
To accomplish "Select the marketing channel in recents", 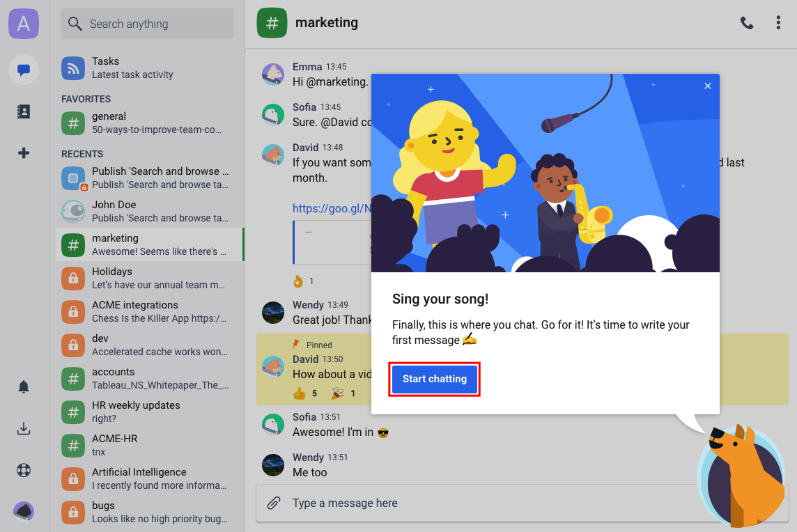I will 150,245.
